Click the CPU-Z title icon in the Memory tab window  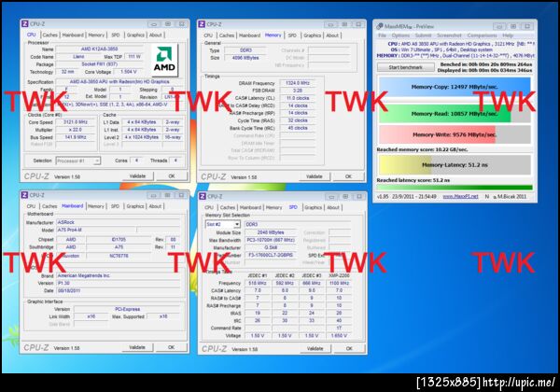coord(202,24)
